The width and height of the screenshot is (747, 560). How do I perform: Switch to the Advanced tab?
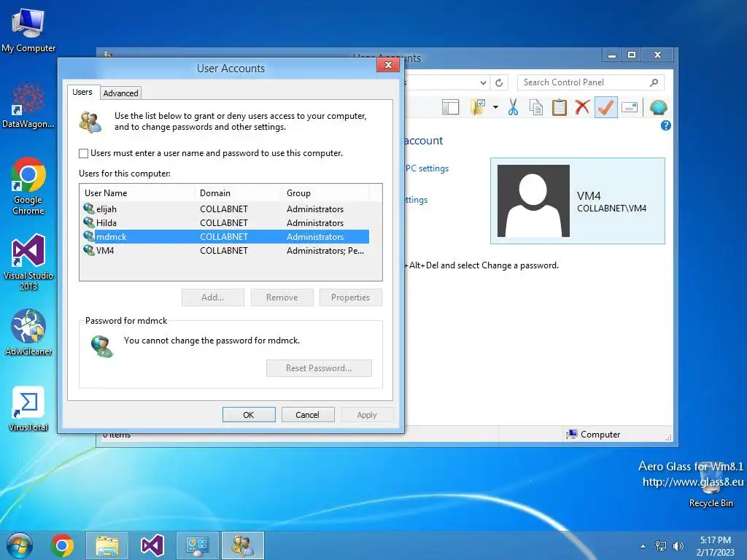tap(120, 93)
